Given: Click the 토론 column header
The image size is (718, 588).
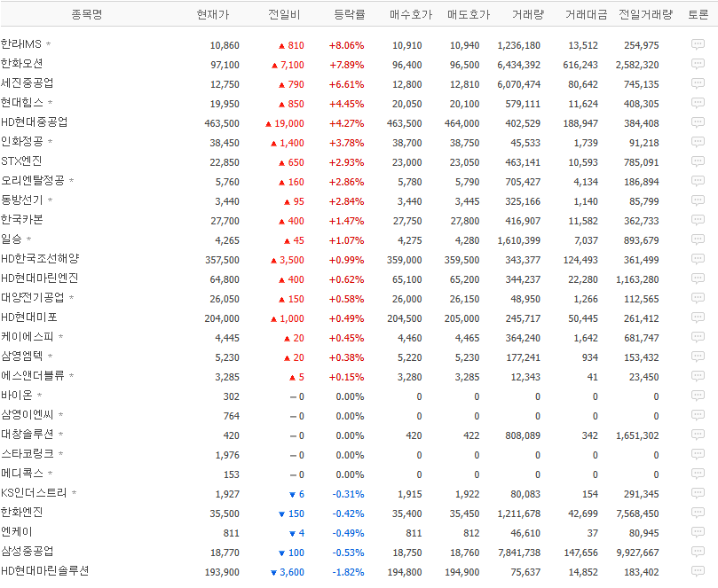Looking at the screenshot, I should coord(698,15).
